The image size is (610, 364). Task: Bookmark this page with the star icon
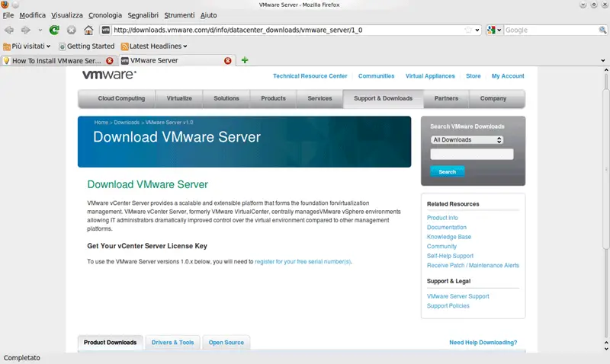coord(468,30)
